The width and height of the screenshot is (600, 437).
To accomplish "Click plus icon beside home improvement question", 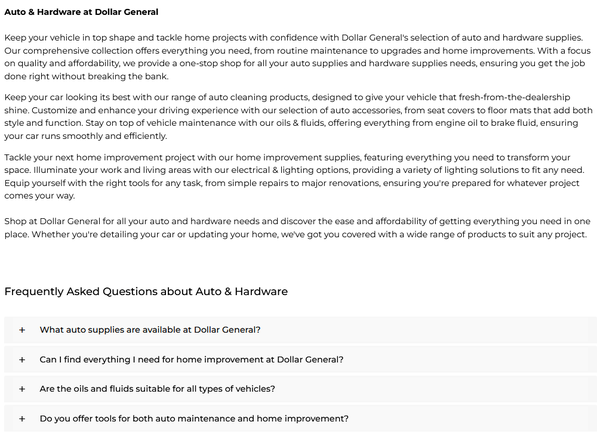I will 22,359.
